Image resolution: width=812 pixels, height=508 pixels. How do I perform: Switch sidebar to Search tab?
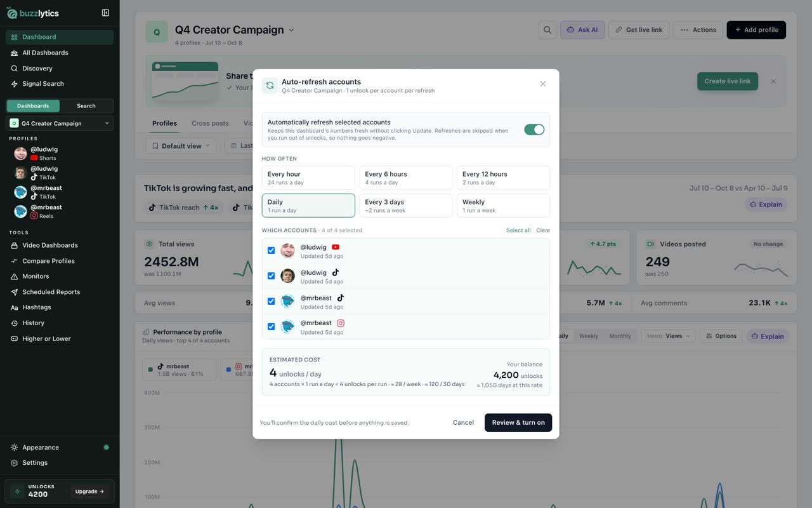click(86, 105)
